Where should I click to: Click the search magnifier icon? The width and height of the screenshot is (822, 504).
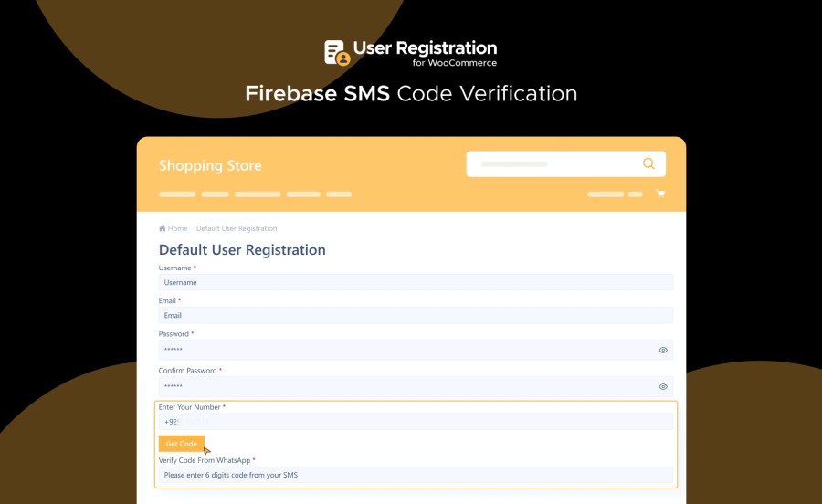pyautogui.click(x=648, y=164)
